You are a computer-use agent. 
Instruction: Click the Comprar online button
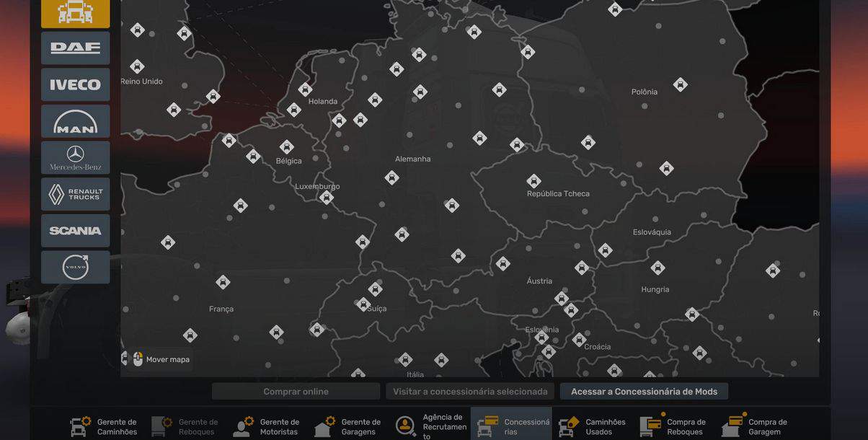click(296, 392)
